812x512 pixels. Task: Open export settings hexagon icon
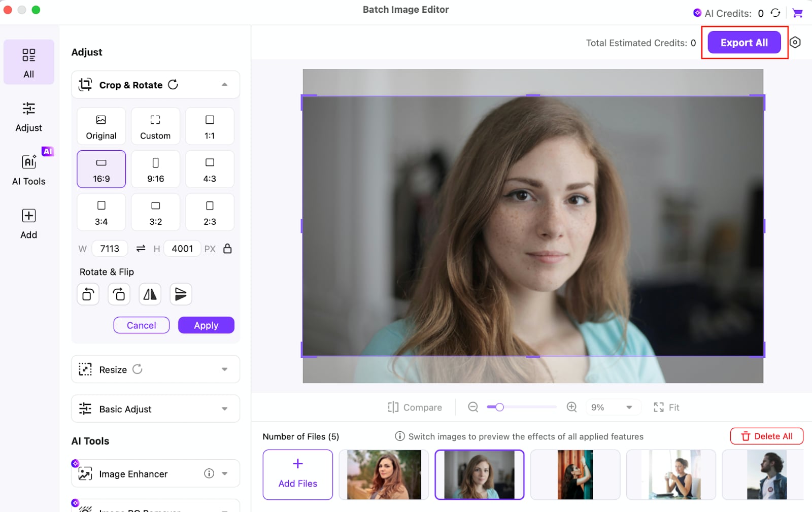(x=795, y=43)
